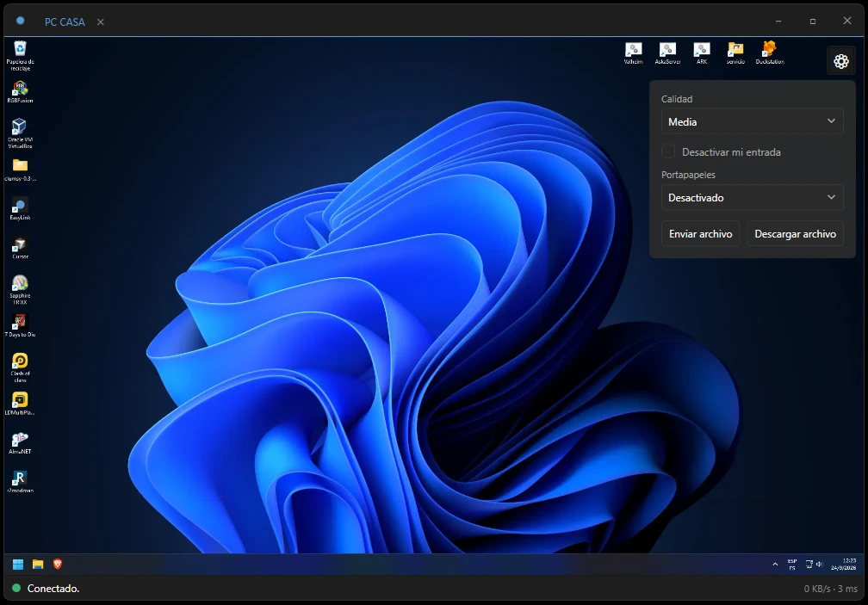This screenshot has width=868, height=605.
Task: Select the AlmaNET desktop shortcut
Action: pyautogui.click(x=20, y=443)
